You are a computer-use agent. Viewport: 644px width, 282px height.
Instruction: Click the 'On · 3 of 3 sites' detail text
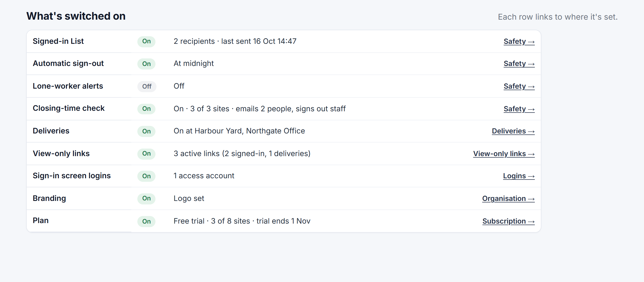pos(202,109)
